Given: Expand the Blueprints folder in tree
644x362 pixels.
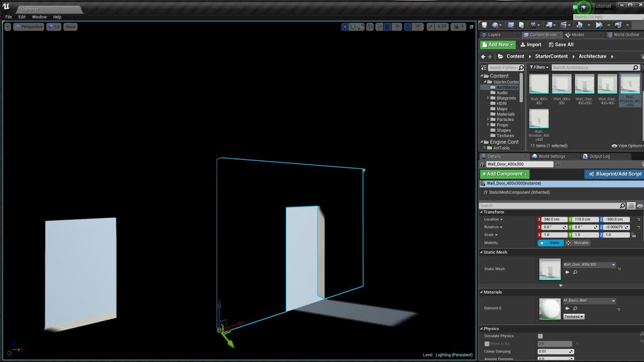Looking at the screenshot, I should tap(488, 98).
